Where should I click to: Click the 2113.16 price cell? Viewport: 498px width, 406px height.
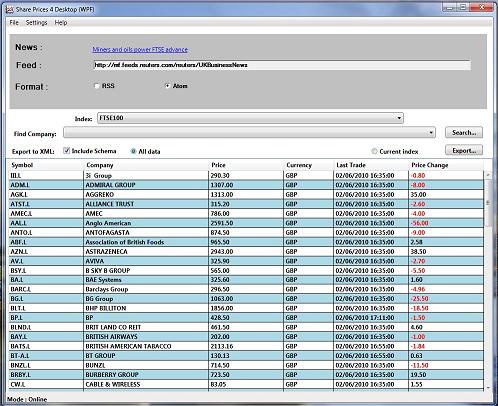[x=246, y=346]
